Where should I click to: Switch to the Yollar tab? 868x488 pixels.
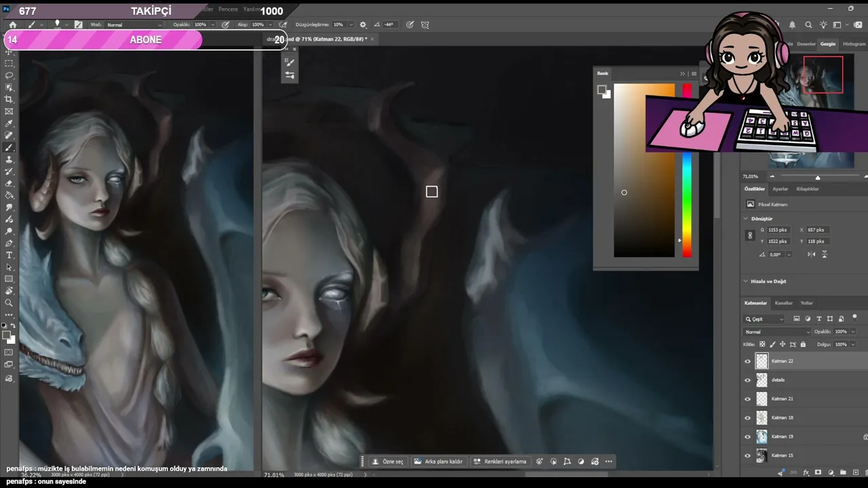pos(807,303)
